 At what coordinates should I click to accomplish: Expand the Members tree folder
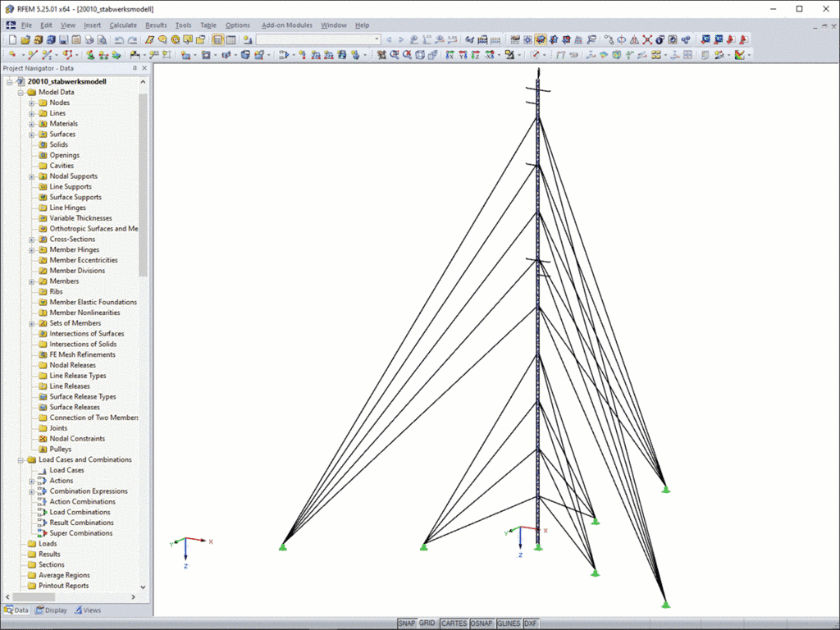[32, 281]
